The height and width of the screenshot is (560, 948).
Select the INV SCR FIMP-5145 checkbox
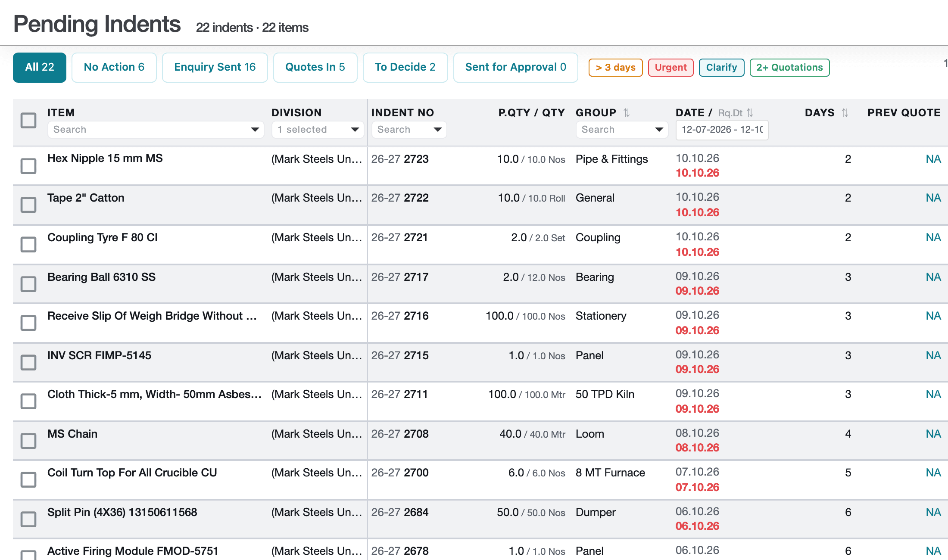tap(28, 363)
